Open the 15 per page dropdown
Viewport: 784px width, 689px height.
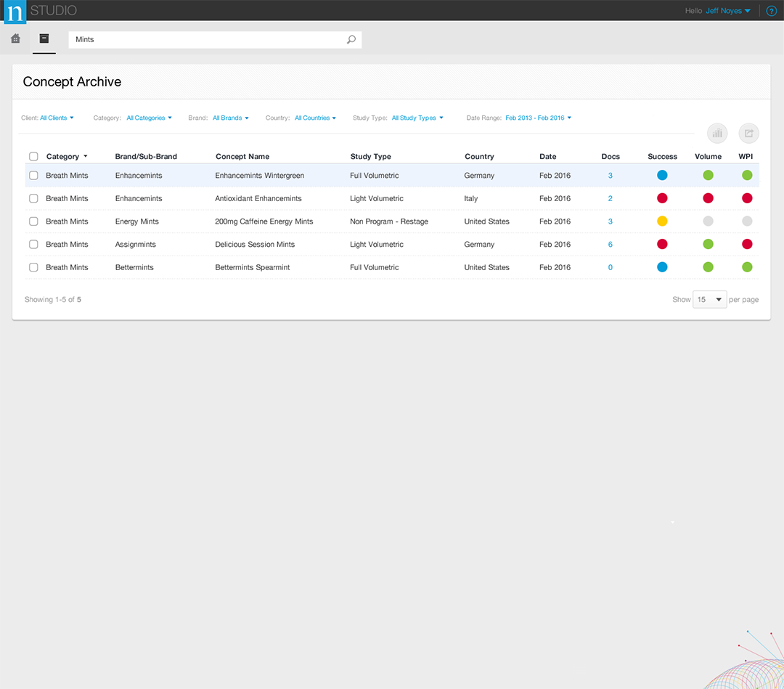click(x=709, y=300)
